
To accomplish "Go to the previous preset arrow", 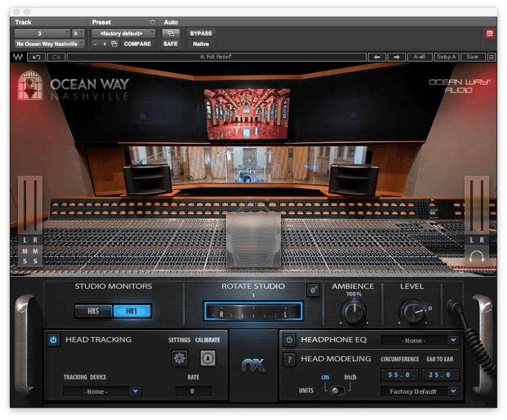I will click(x=377, y=57).
